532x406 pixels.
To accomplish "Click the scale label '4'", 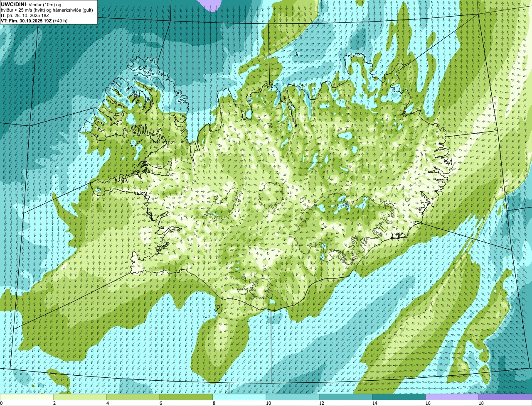I will point(108,403).
